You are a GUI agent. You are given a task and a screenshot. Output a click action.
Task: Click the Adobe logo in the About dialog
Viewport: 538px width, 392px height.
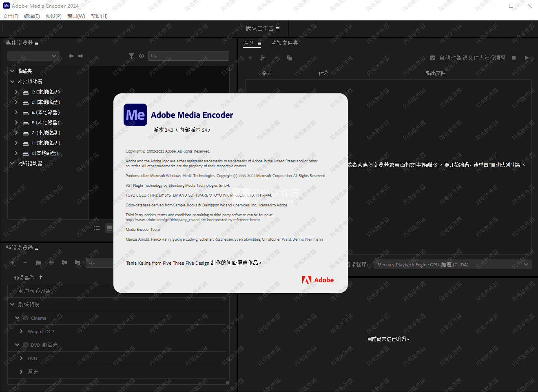[318, 280]
